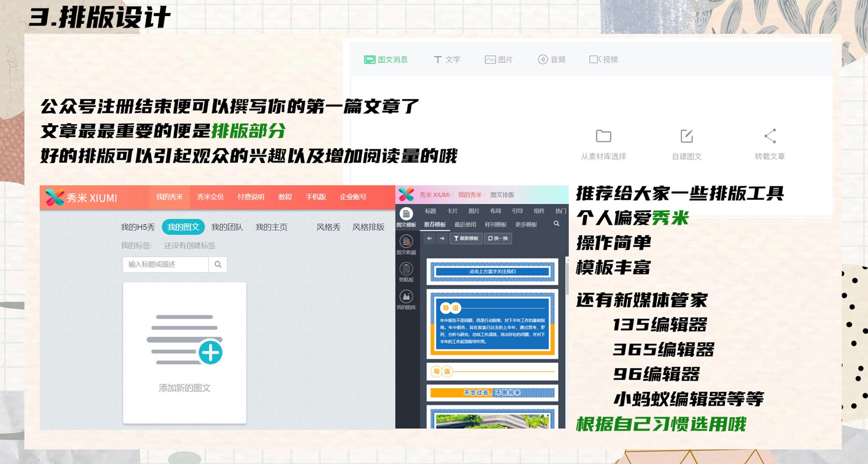Select the photo template at panel bottom
The width and height of the screenshot is (868, 464).
point(492,418)
